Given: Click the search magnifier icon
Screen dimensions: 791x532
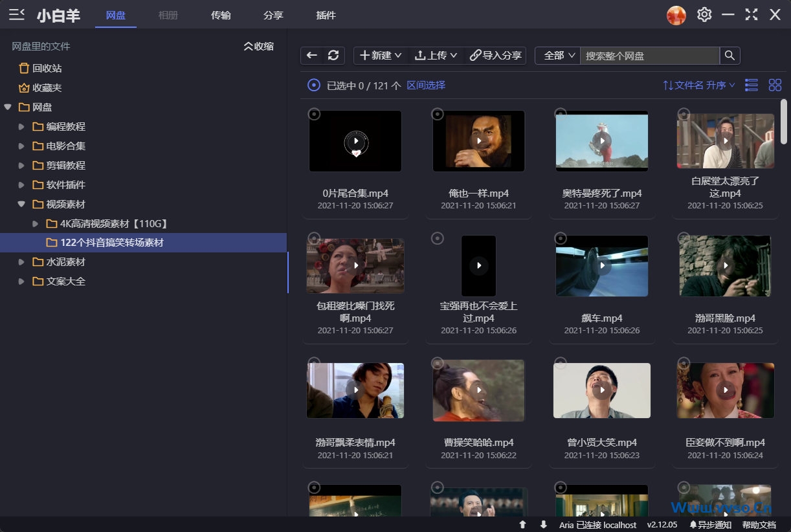Looking at the screenshot, I should pos(730,56).
